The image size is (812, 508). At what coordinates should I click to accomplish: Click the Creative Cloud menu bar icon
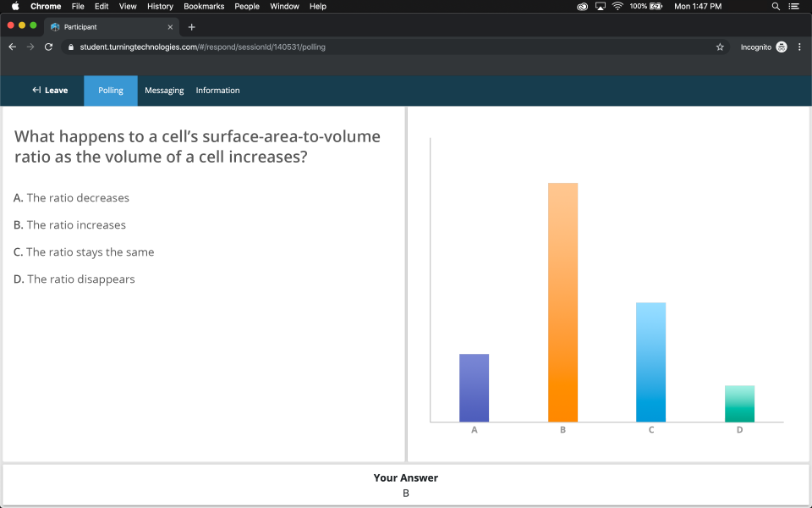[x=582, y=6]
